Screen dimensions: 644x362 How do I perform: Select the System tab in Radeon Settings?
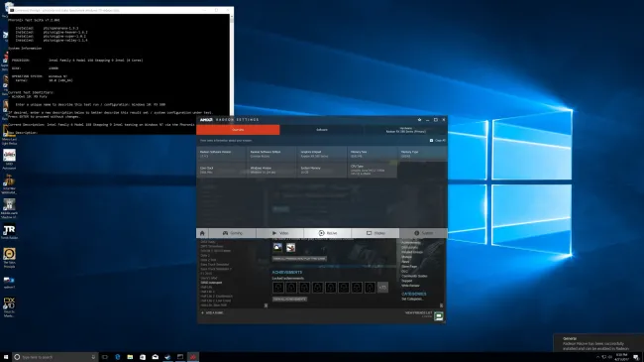point(423,233)
